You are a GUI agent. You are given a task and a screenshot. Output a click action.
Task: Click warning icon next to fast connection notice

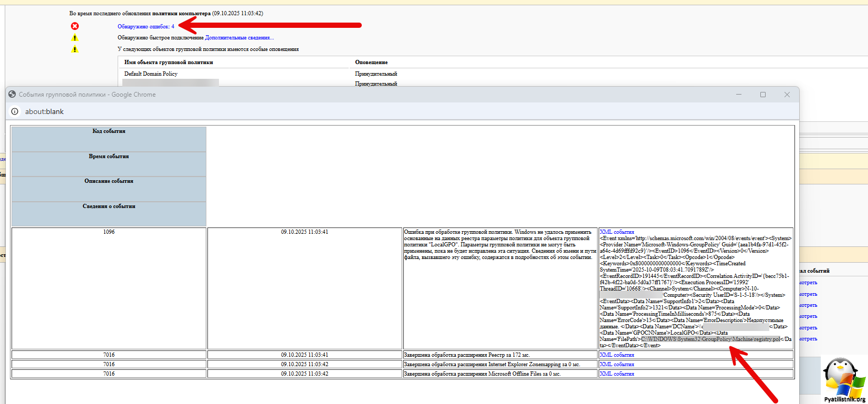point(75,38)
